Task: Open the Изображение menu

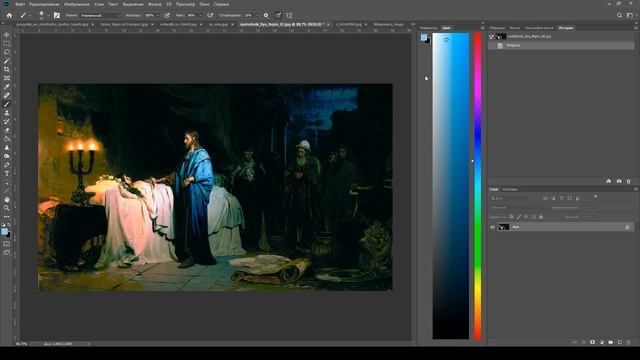Action: (77, 4)
